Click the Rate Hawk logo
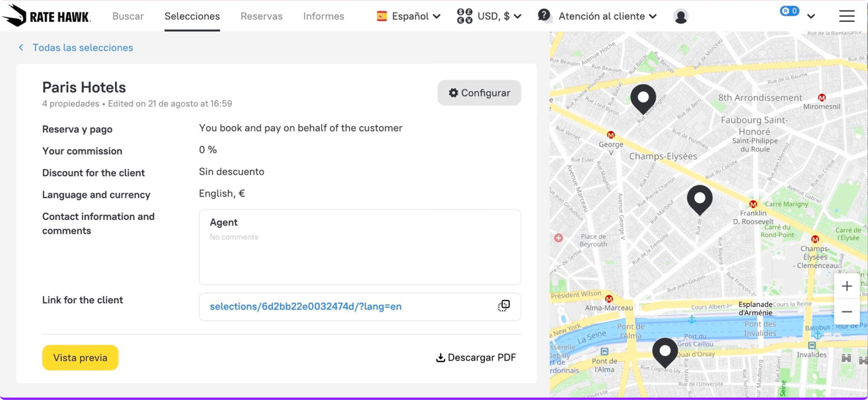 click(x=46, y=16)
